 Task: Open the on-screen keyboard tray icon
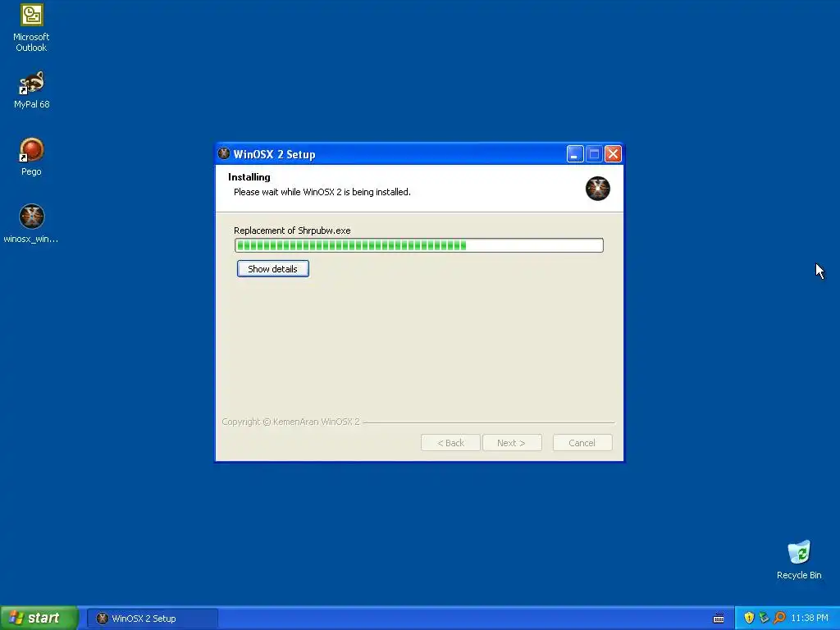click(x=719, y=619)
